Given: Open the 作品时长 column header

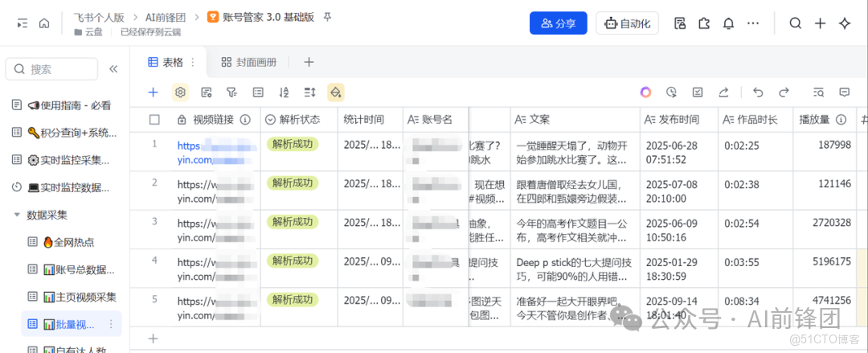Looking at the screenshot, I should point(756,120).
